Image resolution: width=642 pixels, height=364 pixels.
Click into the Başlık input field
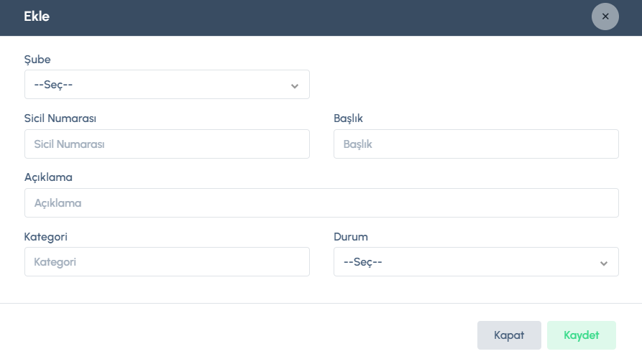[476, 144]
